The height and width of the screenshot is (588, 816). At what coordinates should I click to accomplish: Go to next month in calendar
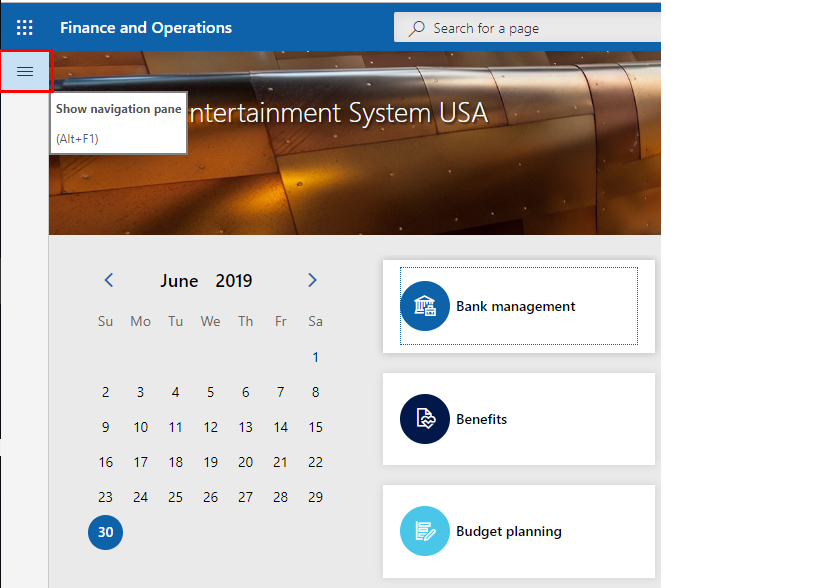click(312, 280)
